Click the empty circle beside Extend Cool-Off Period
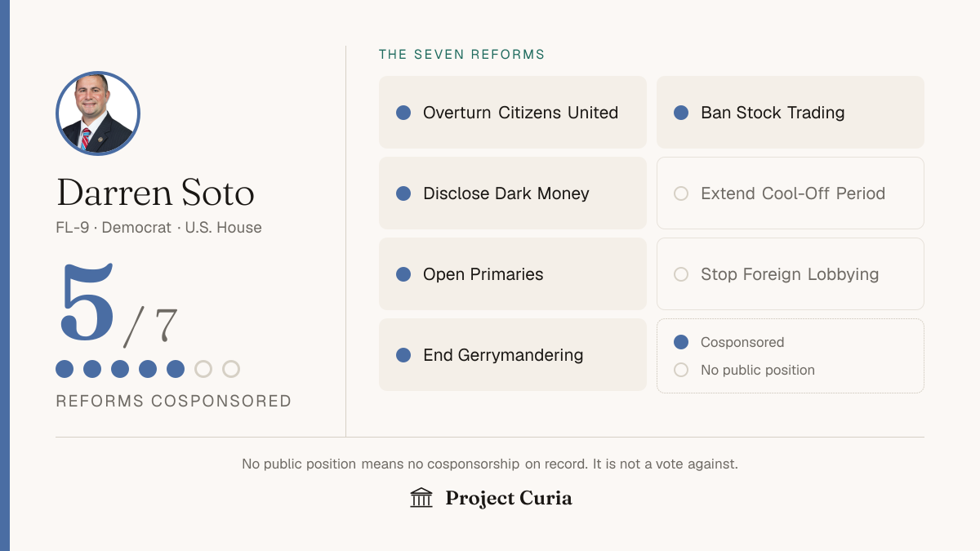980x551 pixels. tap(681, 193)
